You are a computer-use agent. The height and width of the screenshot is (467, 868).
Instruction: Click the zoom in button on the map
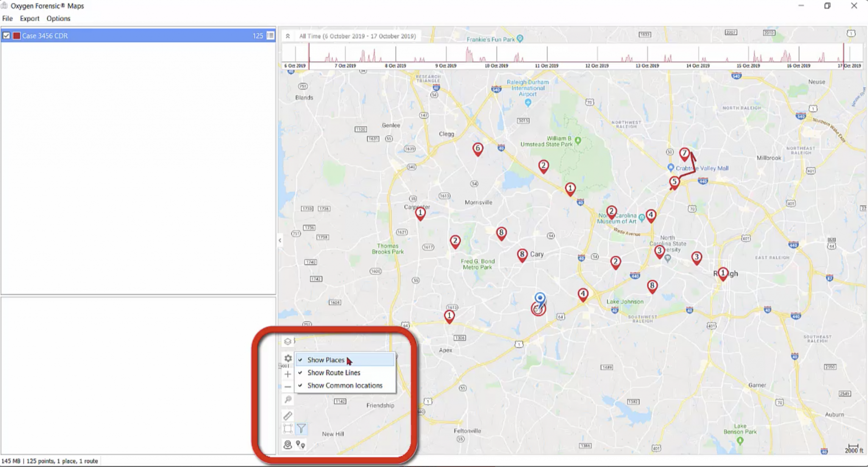287,374
